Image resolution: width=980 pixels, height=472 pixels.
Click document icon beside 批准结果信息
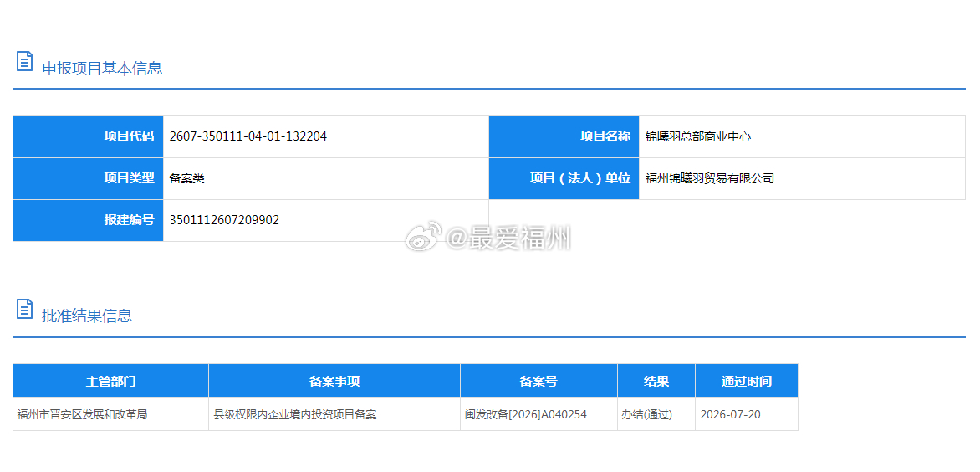tap(24, 309)
